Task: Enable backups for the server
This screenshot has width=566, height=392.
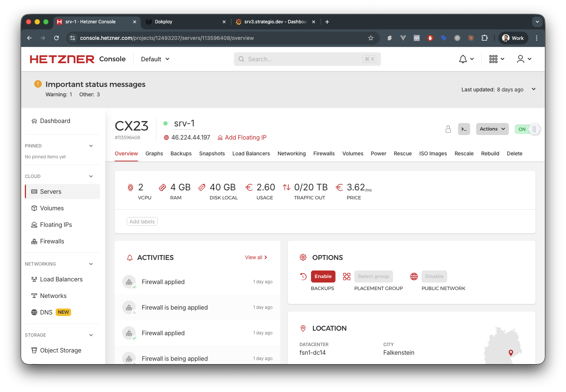Action: coord(323,277)
